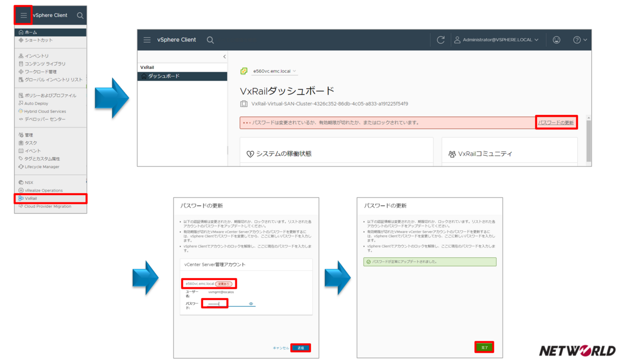This screenshot has width=618, height=364.
Task: Click the cluster icon beside VxRail-Virtual-SAN-Cluster name
Action: point(244,104)
